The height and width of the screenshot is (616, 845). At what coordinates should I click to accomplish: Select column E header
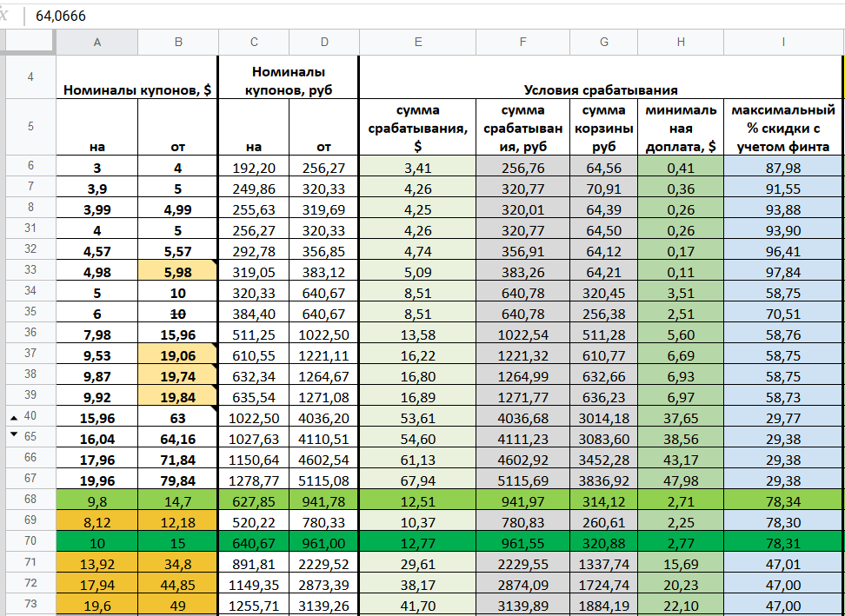417,42
